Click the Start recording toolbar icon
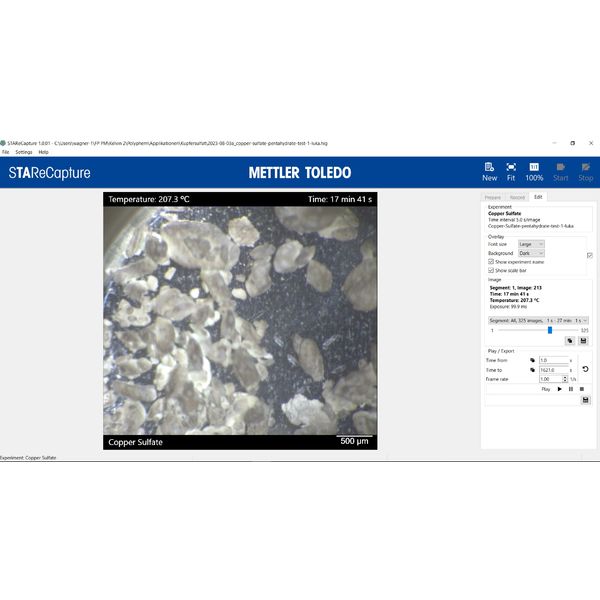 [x=561, y=172]
